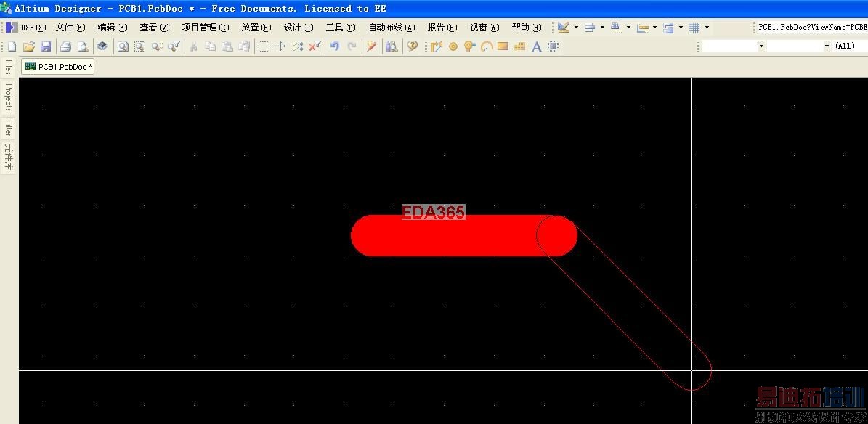Click the cross probe icon
The width and height of the screenshot is (868, 424).
(371, 46)
